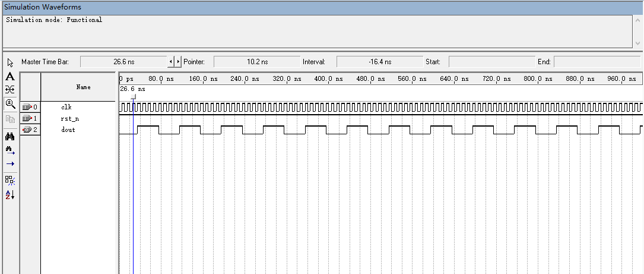Viewport: 644px width, 274px height.
Task: Click the master time bar handle at 26.6 ns
Action: [133, 97]
